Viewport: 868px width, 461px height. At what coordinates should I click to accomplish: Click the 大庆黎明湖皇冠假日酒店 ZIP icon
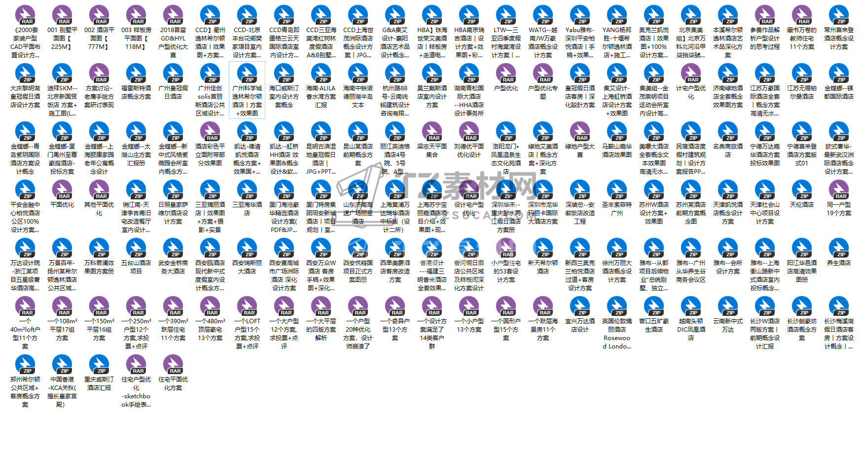25,73
